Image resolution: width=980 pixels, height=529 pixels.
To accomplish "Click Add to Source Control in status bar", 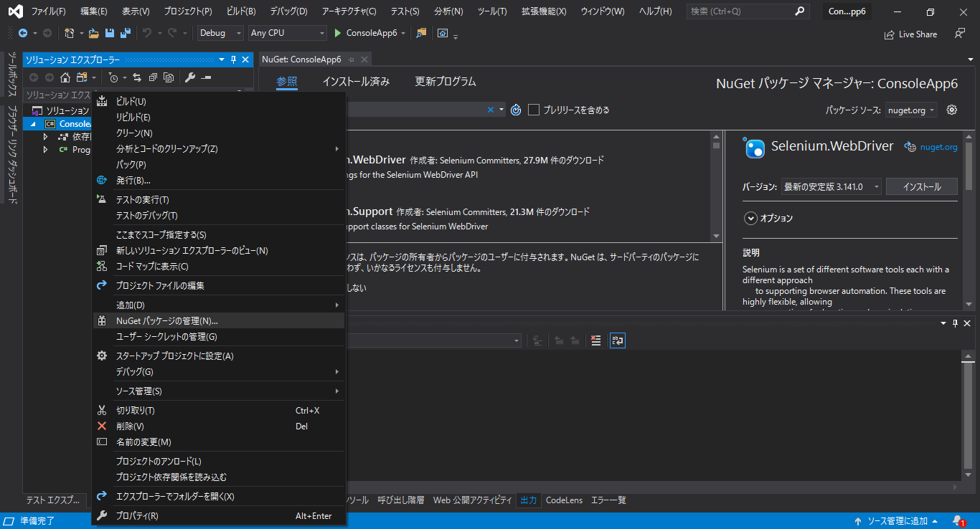I will point(897,521).
